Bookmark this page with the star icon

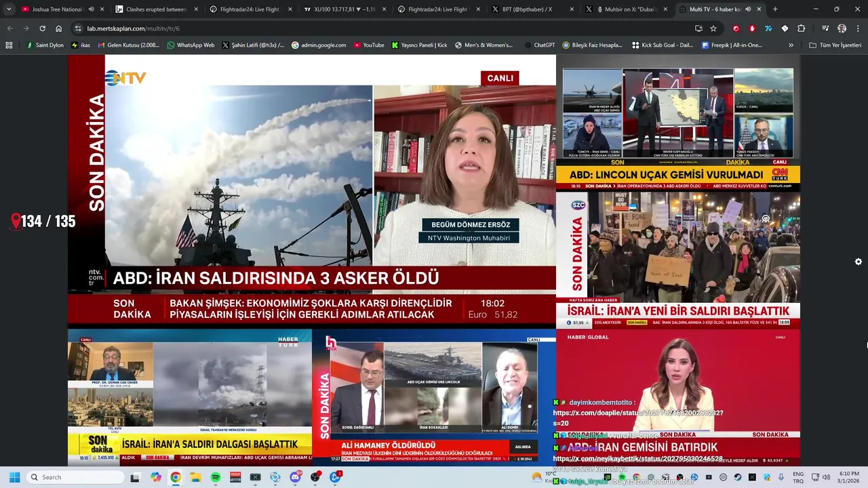[x=713, y=28]
